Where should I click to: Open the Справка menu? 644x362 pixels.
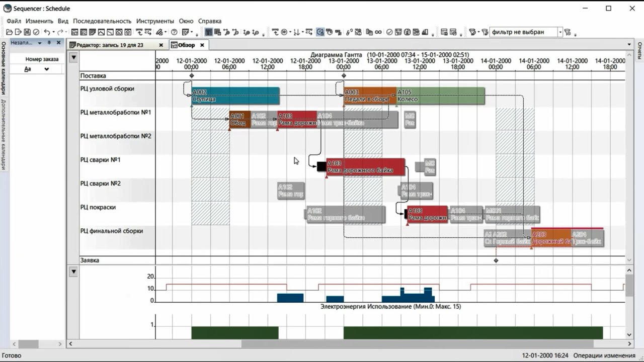[x=210, y=21]
